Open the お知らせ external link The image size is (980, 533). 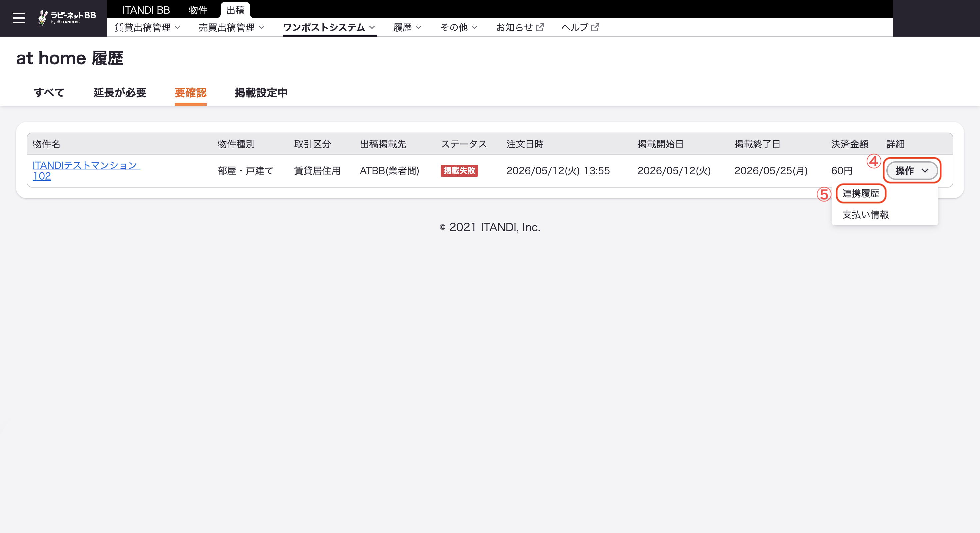click(520, 27)
